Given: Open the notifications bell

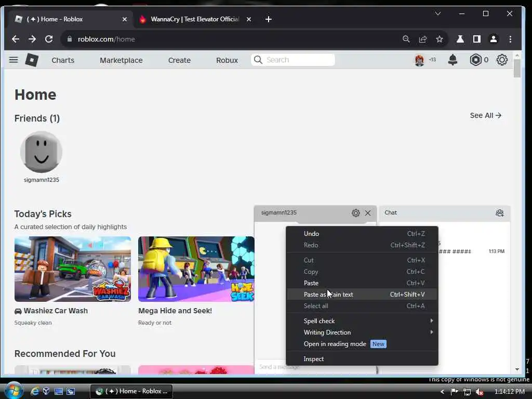Looking at the screenshot, I should point(453,60).
